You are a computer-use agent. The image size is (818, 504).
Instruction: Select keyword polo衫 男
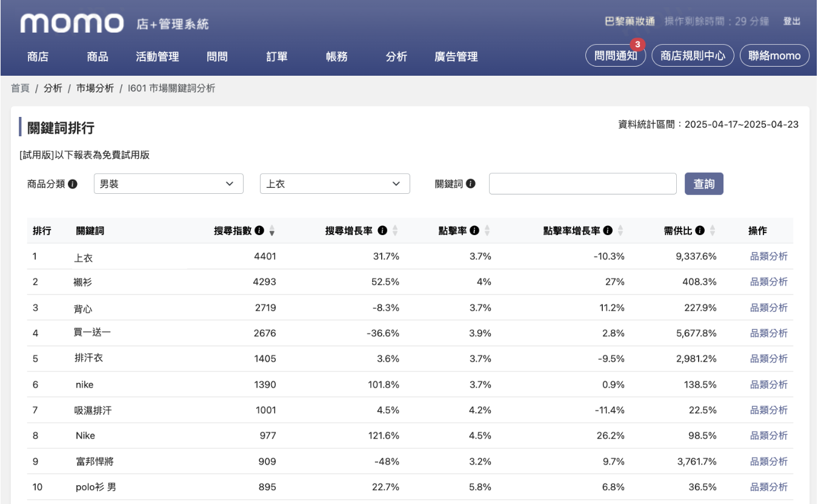96,487
